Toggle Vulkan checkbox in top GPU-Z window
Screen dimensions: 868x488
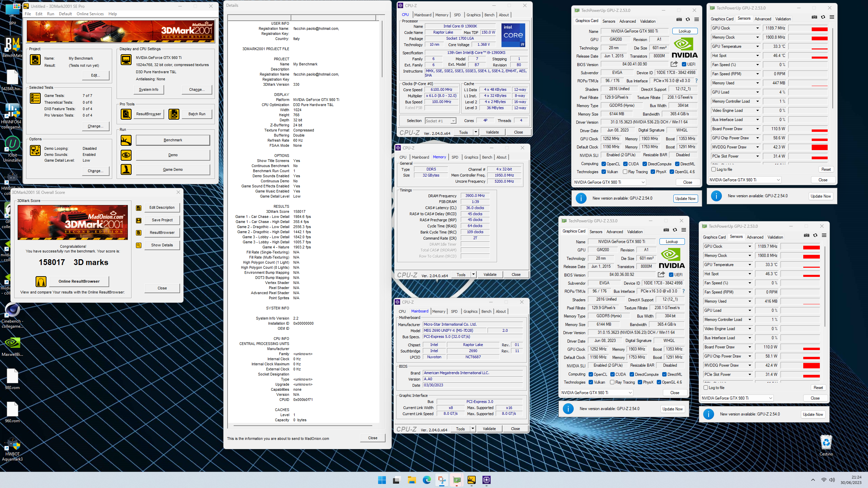604,172
